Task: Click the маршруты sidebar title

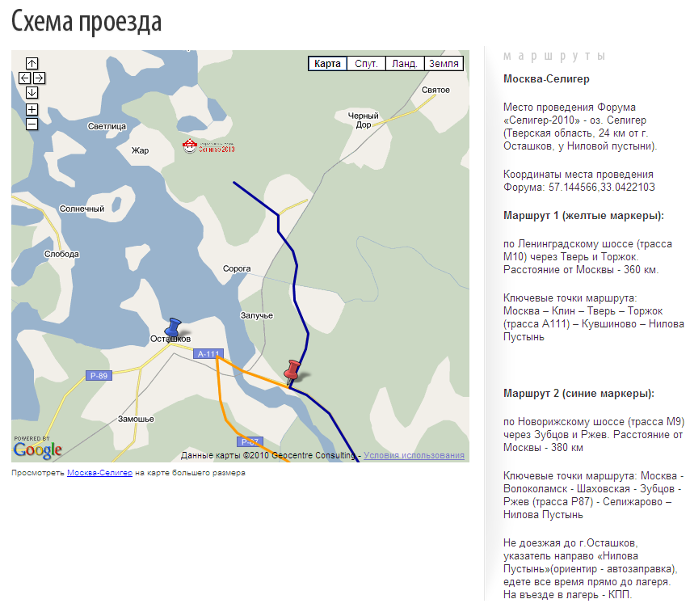Action: click(x=555, y=56)
